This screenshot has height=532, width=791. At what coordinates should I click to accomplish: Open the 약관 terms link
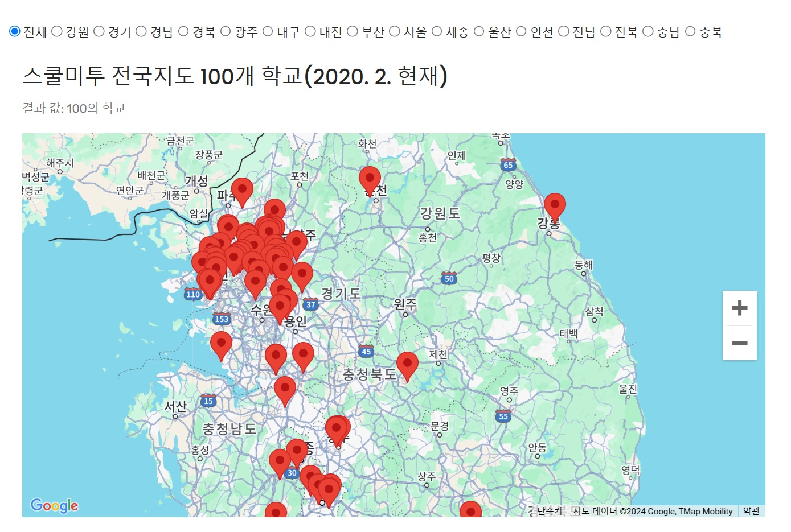[751, 511]
